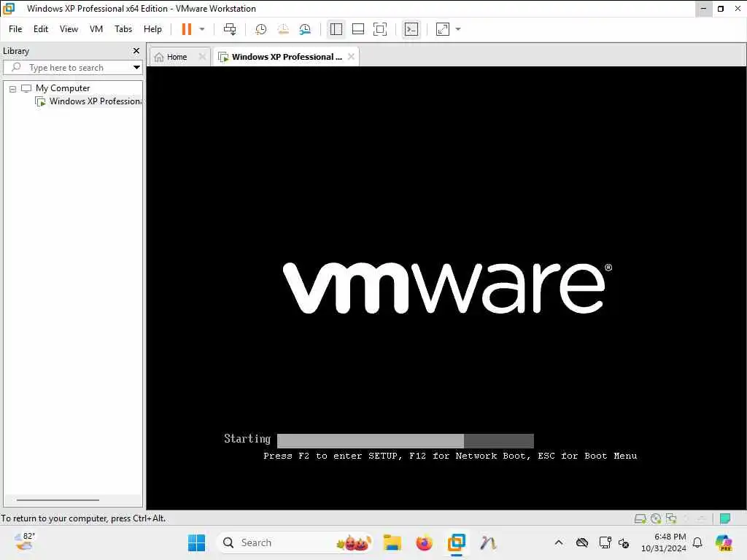Click the green message log icon
Viewport: 747px width, 560px height.
[x=725, y=518]
